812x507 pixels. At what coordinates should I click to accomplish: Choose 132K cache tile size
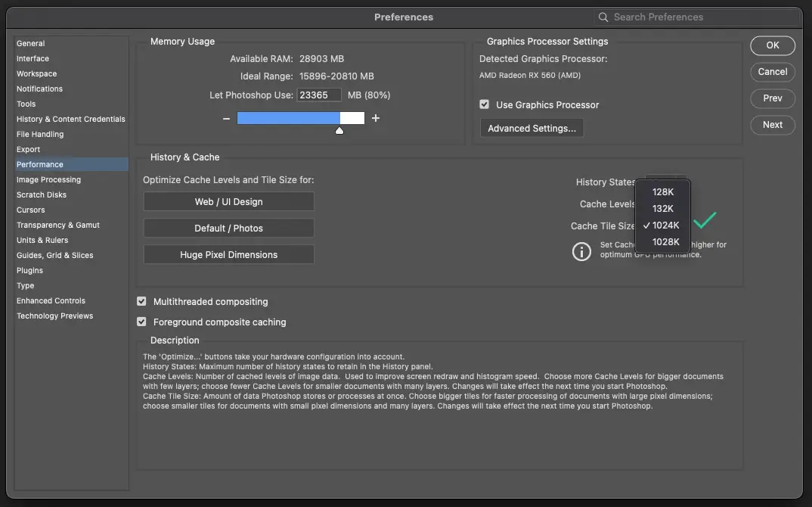(663, 208)
